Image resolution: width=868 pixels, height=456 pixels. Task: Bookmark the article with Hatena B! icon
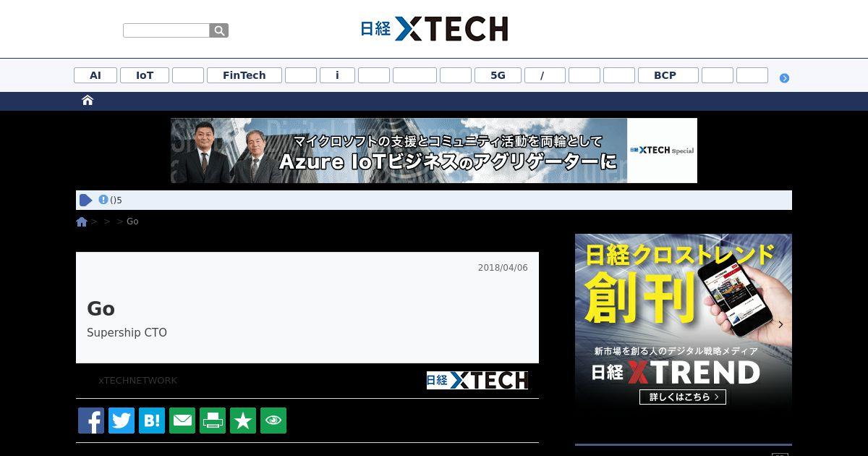152,421
